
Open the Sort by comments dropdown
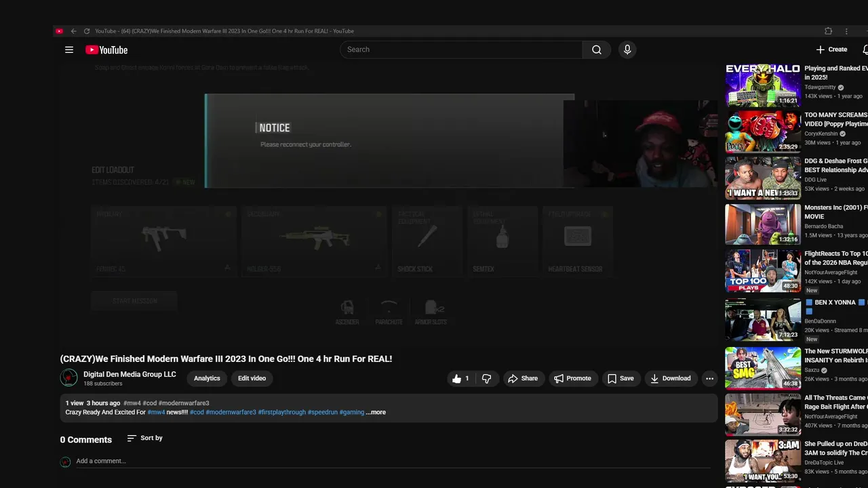(145, 439)
